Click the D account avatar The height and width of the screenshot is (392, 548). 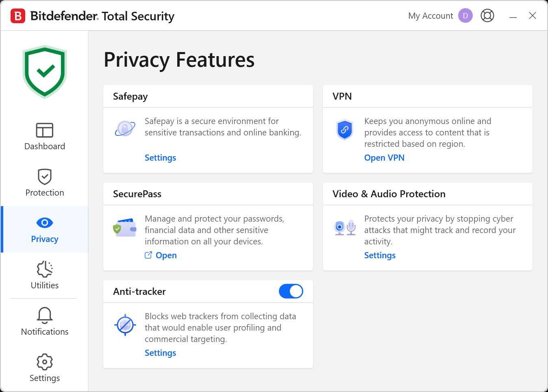point(465,15)
